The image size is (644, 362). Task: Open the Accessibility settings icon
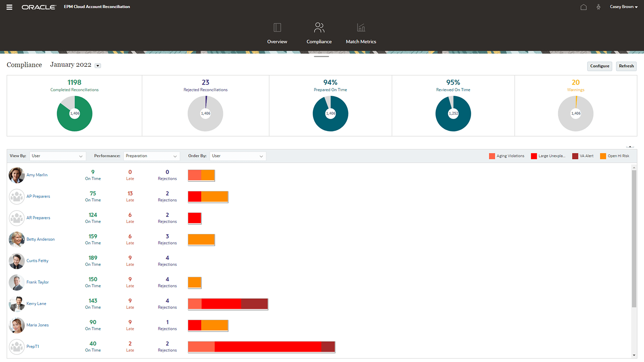(x=598, y=7)
